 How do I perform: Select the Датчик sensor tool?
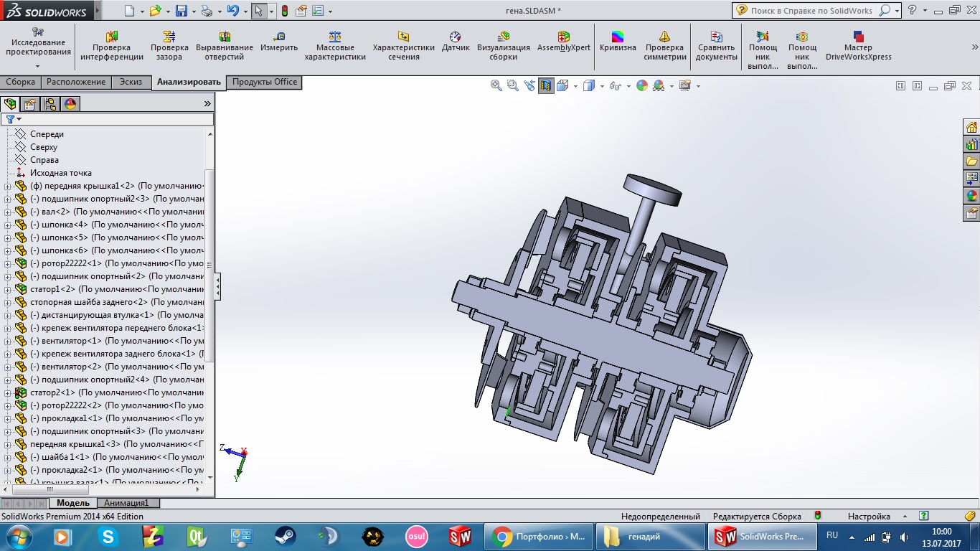[x=456, y=42]
